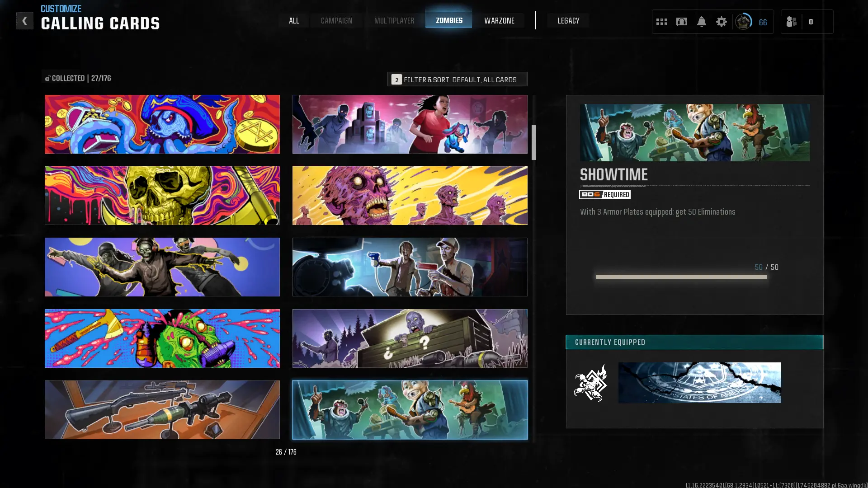Viewport: 868px width, 488px height.
Task: Click the equipped emblem icon
Action: [x=590, y=383]
